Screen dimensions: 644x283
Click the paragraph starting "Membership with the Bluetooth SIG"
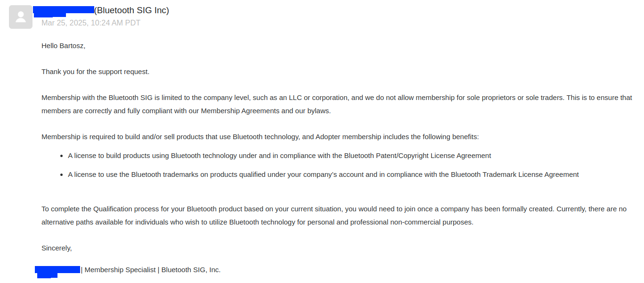coord(337,104)
